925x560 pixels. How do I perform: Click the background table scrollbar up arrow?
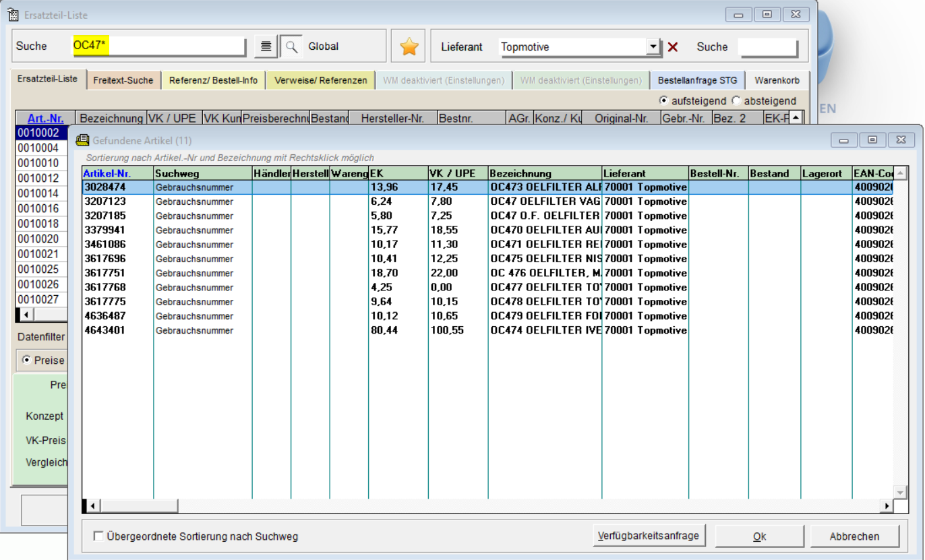[796, 118]
